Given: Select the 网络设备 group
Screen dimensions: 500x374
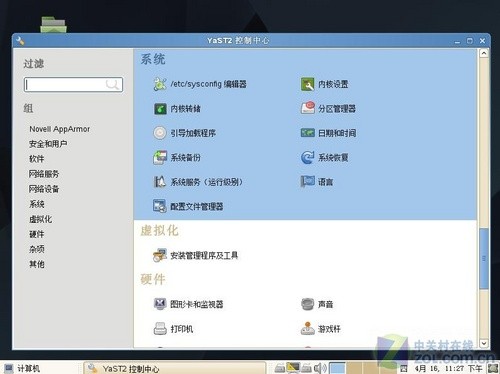Looking at the screenshot, I should 44,189.
